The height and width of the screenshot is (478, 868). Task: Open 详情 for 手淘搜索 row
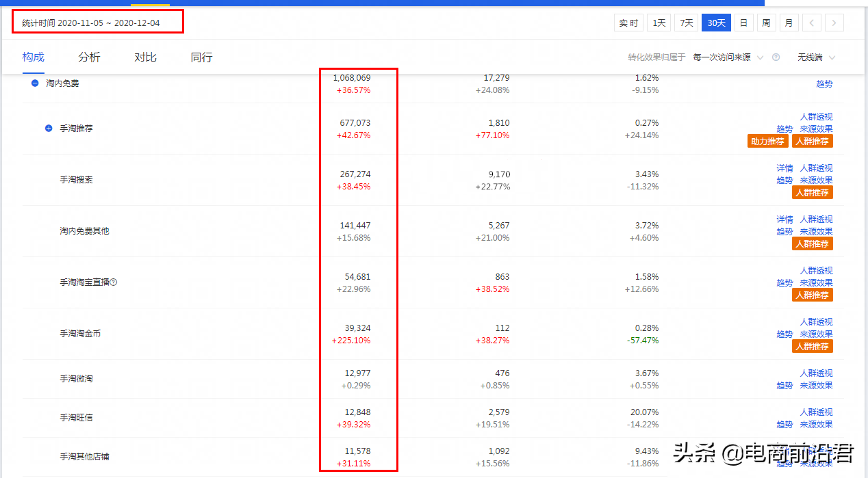tap(784, 168)
